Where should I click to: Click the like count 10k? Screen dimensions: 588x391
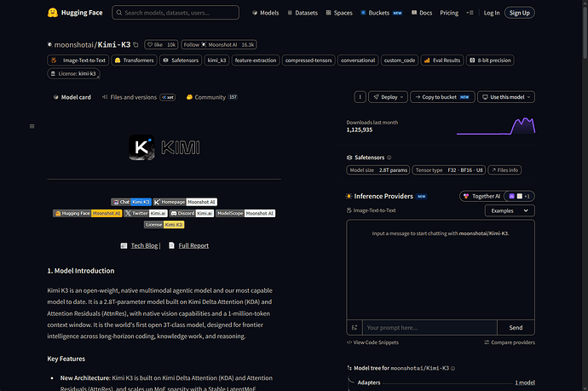tap(171, 44)
